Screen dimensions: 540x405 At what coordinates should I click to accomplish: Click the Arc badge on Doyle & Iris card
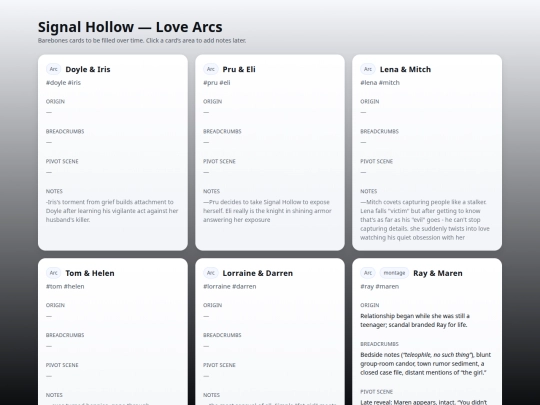pos(53,69)
